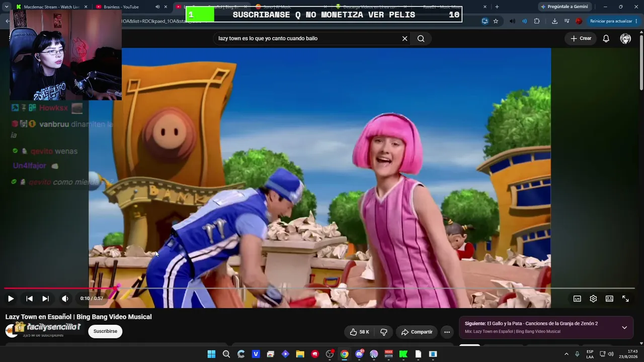Open File Explorer from the taskbar

300,354
